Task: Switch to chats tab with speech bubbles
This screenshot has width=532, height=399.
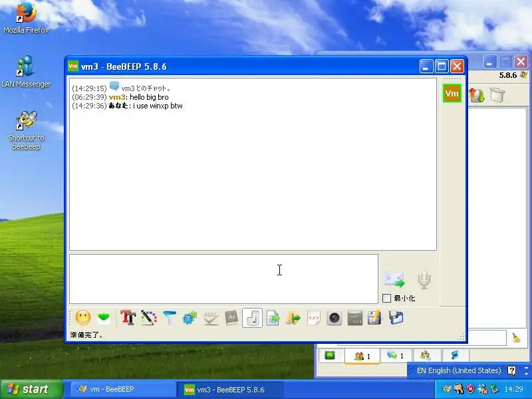Action: click(x=396, y=356)
